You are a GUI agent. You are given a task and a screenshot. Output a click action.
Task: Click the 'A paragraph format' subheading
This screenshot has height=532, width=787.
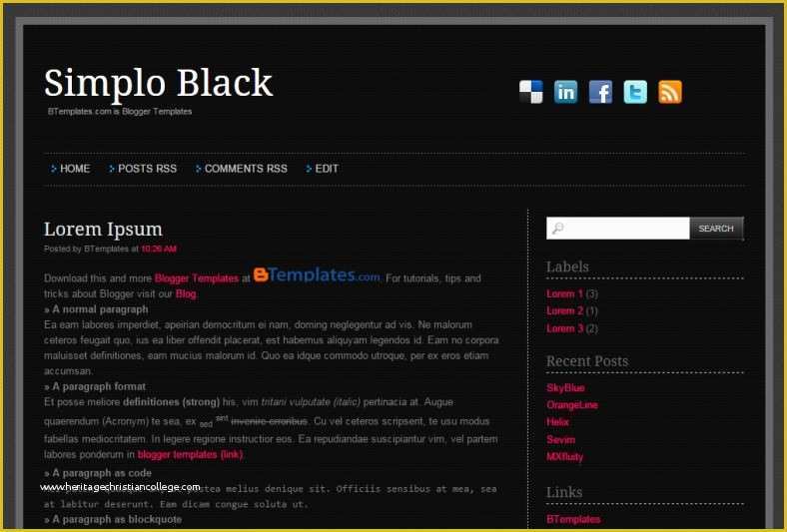click(99, 386)
